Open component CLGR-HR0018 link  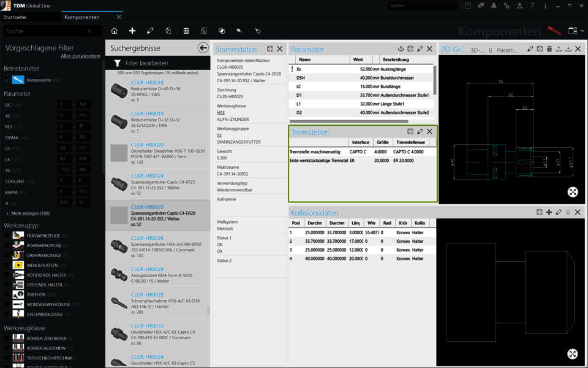coord(147,82)
